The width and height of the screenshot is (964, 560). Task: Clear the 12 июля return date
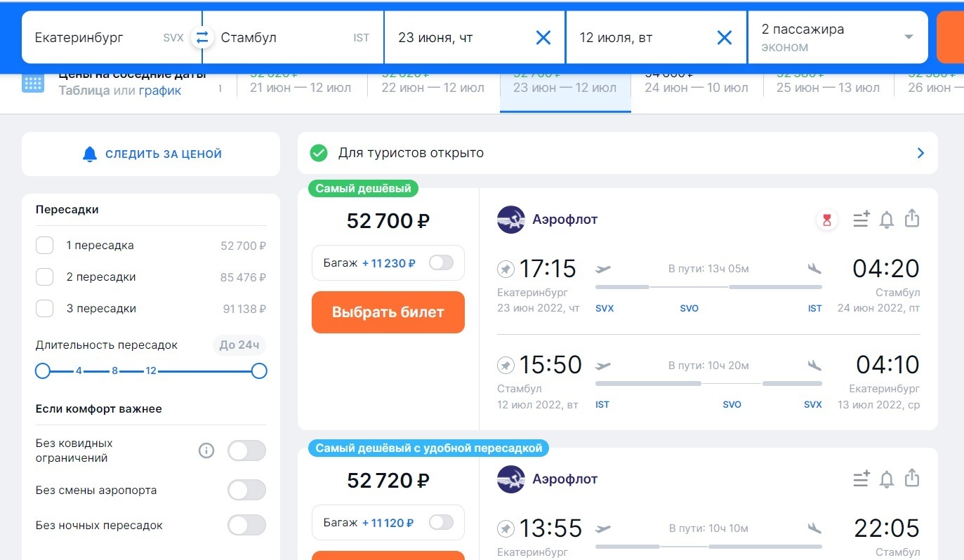724,38
